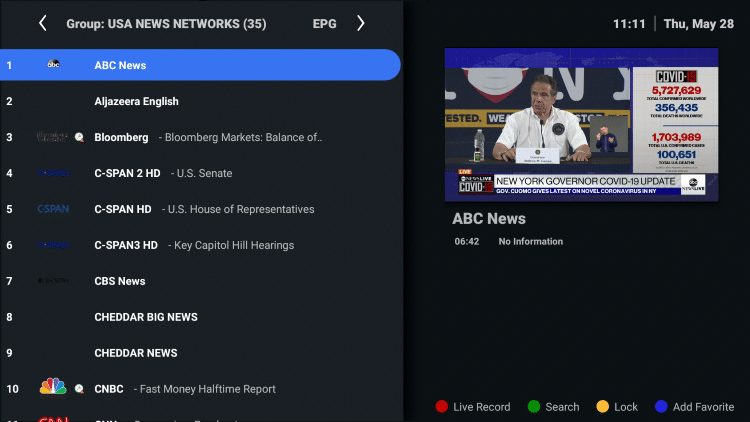The width and height of the screenshot is (750, 422).
Task: Click the 11:11 clock display
Action: 629,24
